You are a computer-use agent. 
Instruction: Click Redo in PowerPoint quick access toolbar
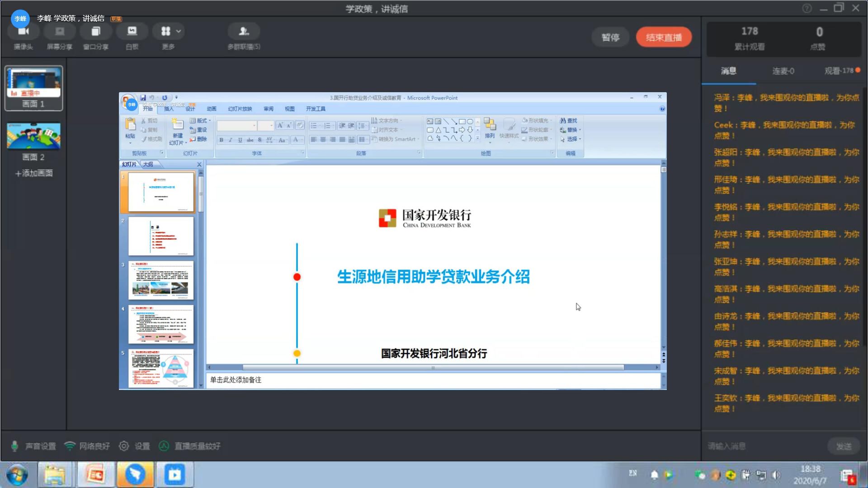[165, 98]
